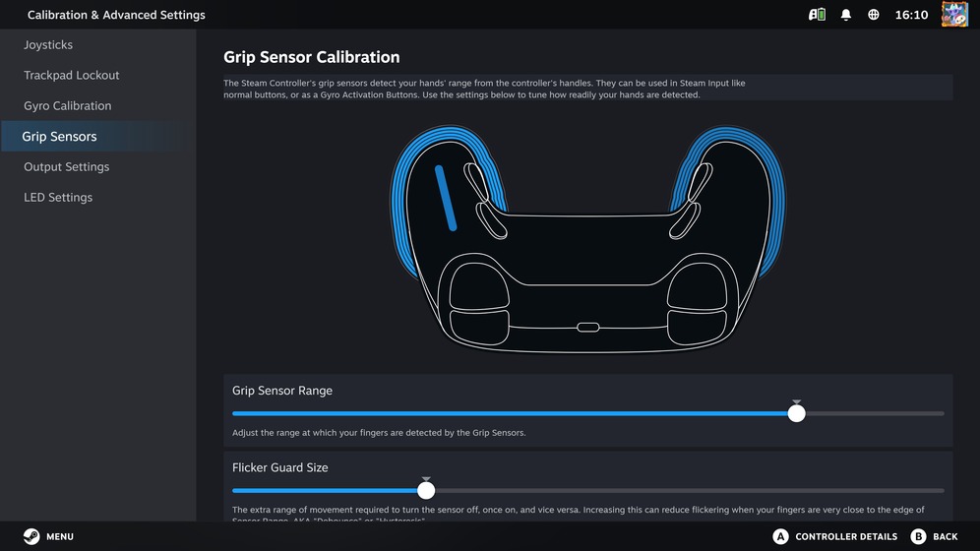Viewport: 980px width, 551px height.
Task: Click the Calibration & Advanced Settings title
Action: point(116,15)
